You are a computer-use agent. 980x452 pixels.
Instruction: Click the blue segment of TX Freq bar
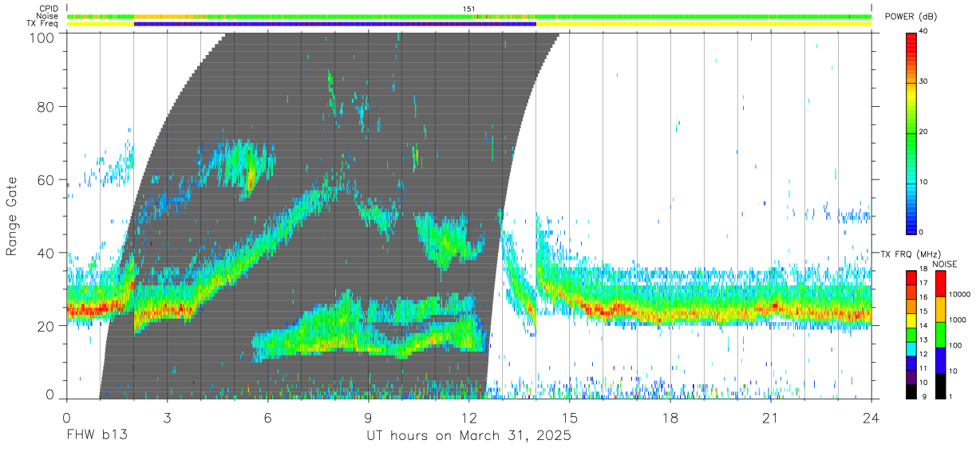(335, 24)
